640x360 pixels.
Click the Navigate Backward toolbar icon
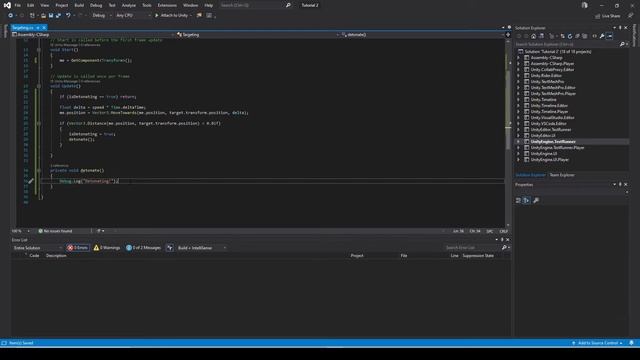[11, 16]
